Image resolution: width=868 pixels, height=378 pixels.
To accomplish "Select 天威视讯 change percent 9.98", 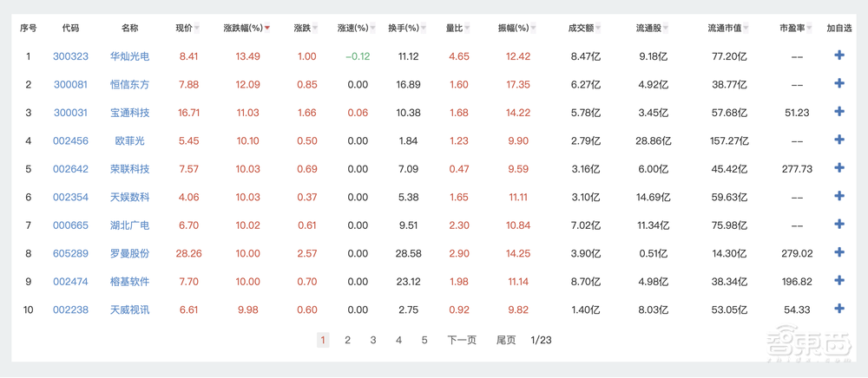I will point(248,310).
